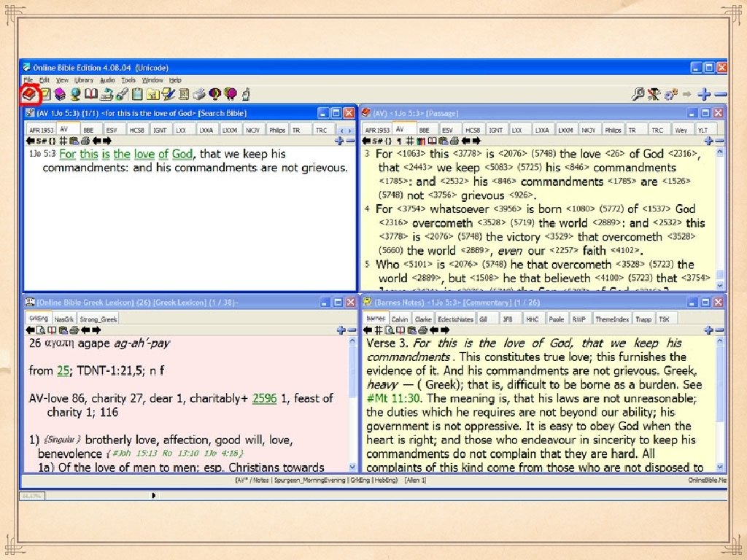Image resolution: width=747 pixels, height=560 pixels.
Task: Click the red Bible passage icon in main toolbar
Action: pyautogui.click(x=28, y=94)
